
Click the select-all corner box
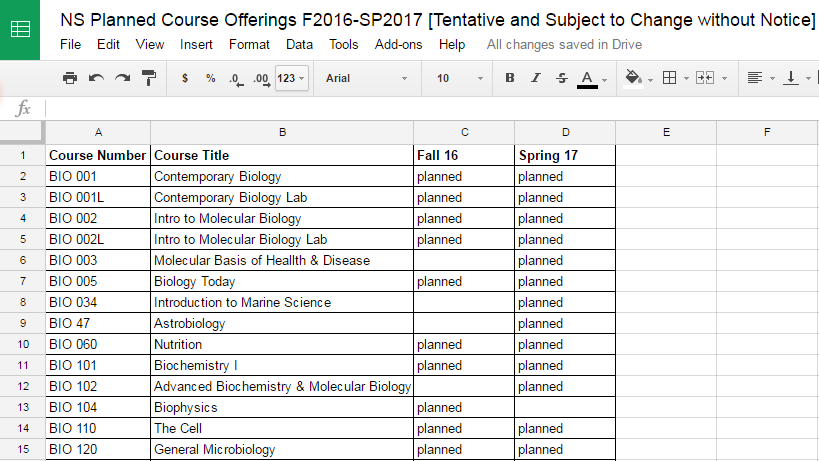coord(21,131)
